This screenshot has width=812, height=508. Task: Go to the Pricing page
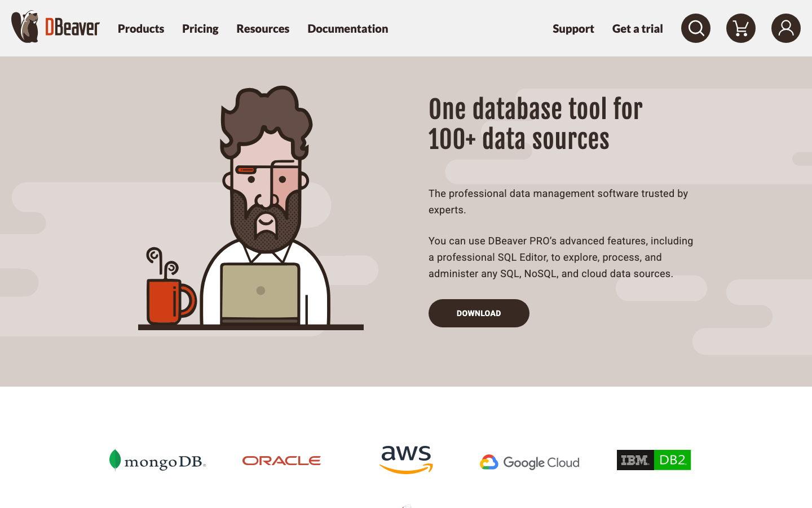point(200,29)
